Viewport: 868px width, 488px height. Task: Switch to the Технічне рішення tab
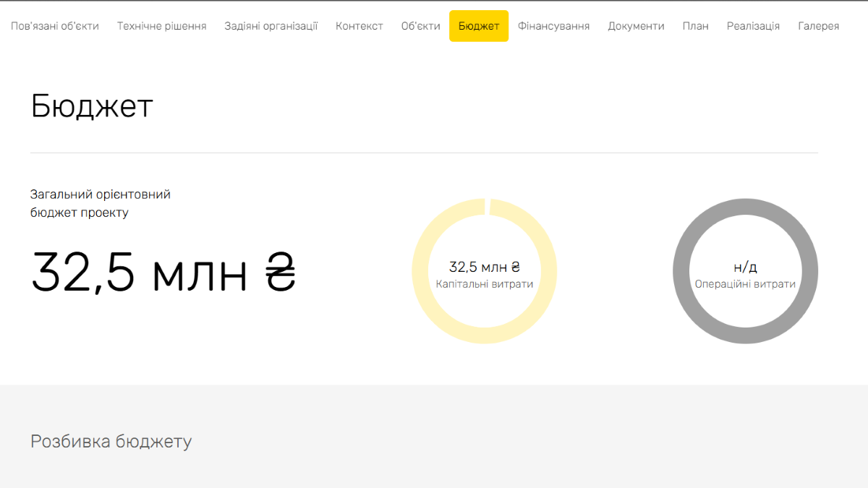coord(161,26)
